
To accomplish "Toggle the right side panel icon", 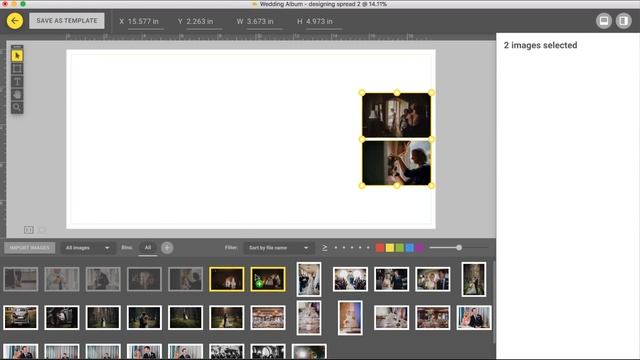I will [623, 21].
